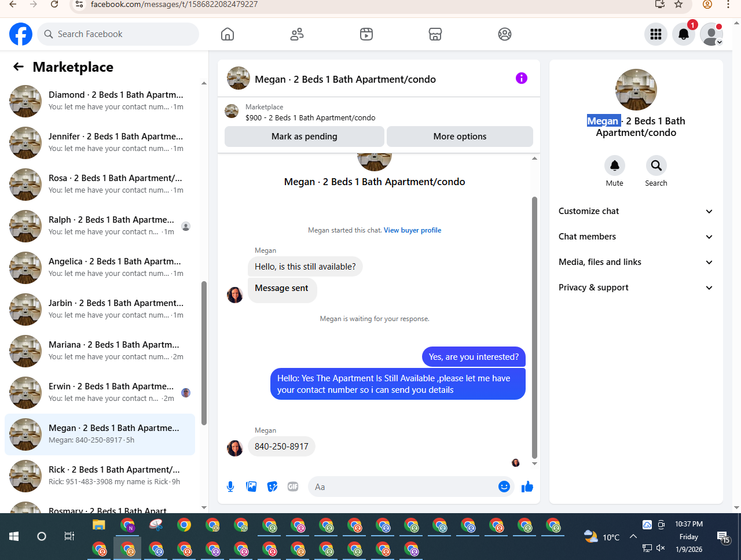Expand Chat members section
The height and width of the screenshot is (560, 741).
(636, 237)
